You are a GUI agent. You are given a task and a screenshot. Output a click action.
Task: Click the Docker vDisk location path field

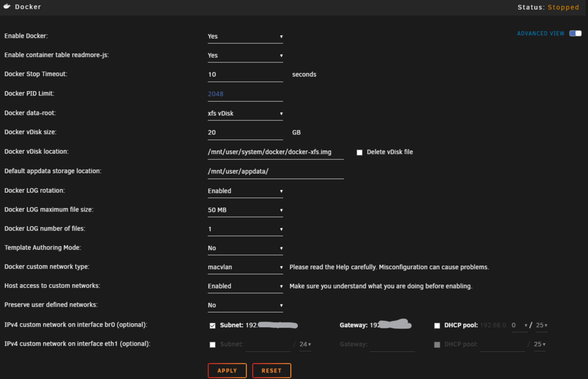click(x=276, y=152)
